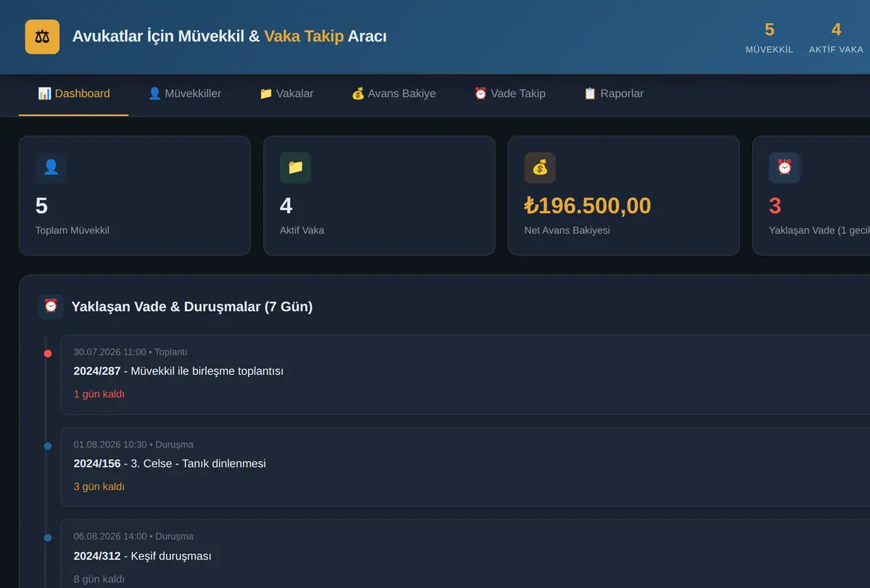This screenshot has width=870, height=588.
Task: Click the timeline dot for 06.08.2026 hearing
Action: point(48,538)
